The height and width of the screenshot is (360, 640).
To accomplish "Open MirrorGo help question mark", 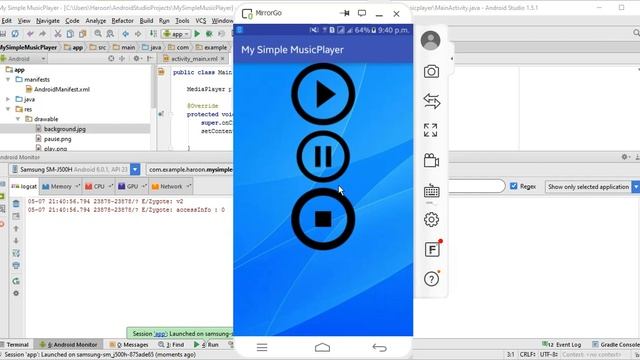I will (431, 279).
